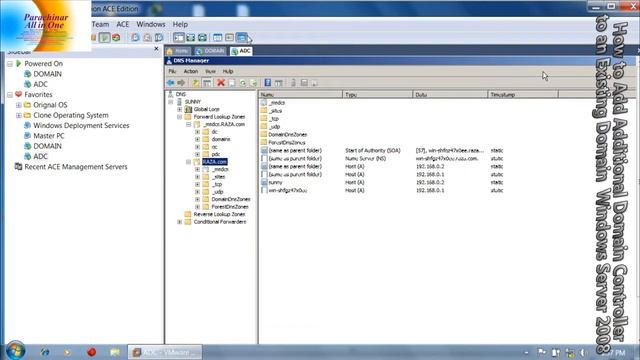Click the Console View icon in VMware toolbar
The width and height of the screenshot is (640, 360).
coord(242,38)
